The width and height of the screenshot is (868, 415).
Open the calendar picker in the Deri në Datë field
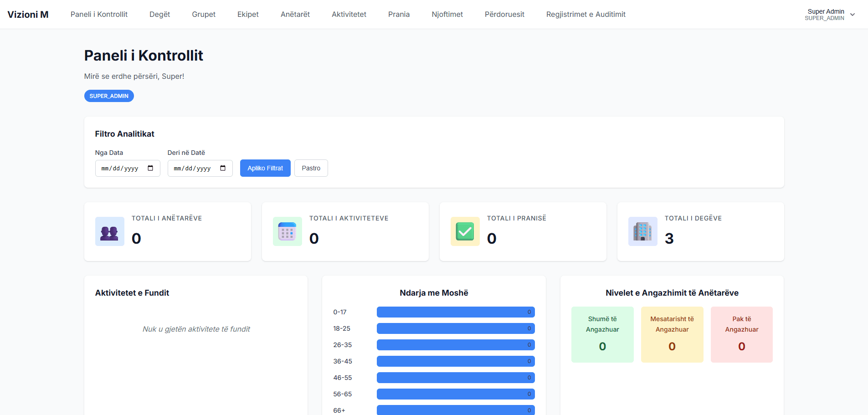[223, 168]
